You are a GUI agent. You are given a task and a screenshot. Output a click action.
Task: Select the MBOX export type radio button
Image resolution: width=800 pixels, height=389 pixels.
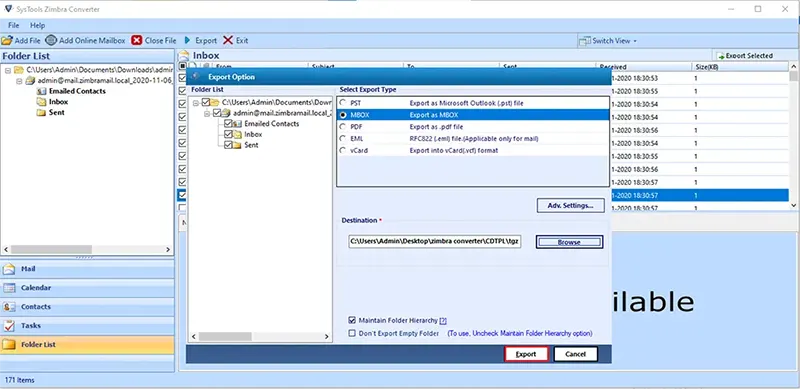pos(343,115)
